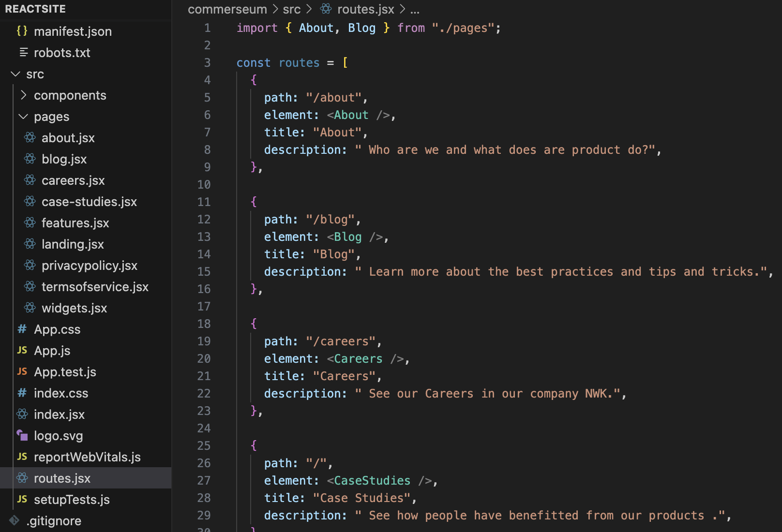Image resolution: width=782 pixels, height=532 pixels.
Task: Collapse the pages folder
Action: tap(23, 117)
